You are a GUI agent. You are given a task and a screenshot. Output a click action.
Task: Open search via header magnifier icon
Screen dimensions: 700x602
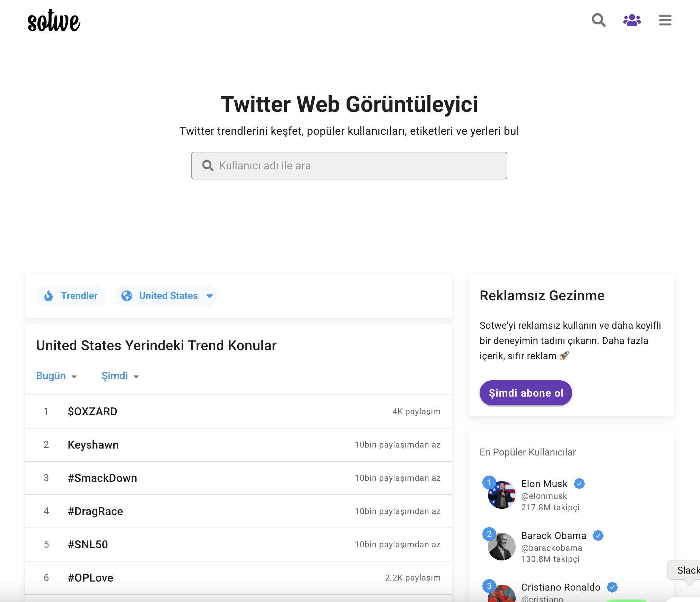click(598, 20)
